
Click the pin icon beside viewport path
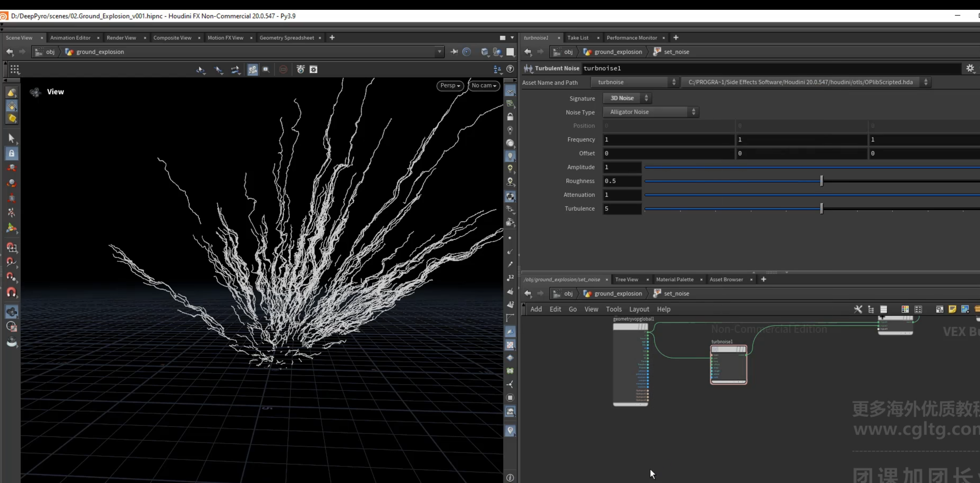[x=454, y=52]
